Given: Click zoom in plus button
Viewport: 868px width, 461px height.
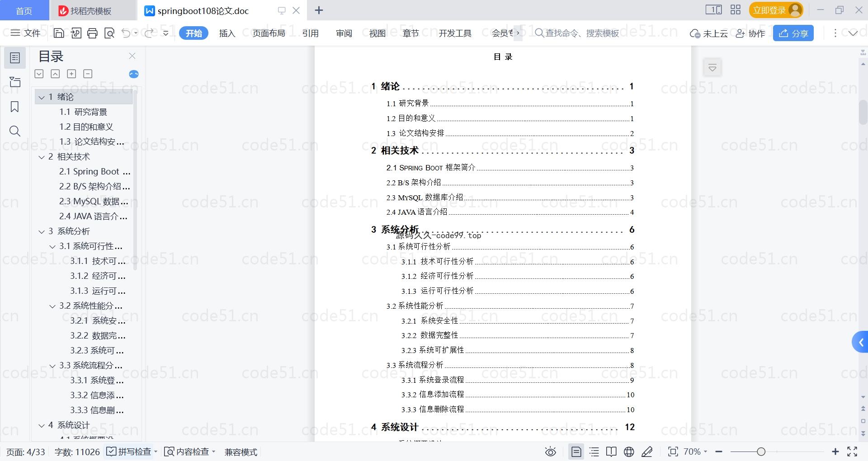Looking at the screenshot, I should (835, 452).
